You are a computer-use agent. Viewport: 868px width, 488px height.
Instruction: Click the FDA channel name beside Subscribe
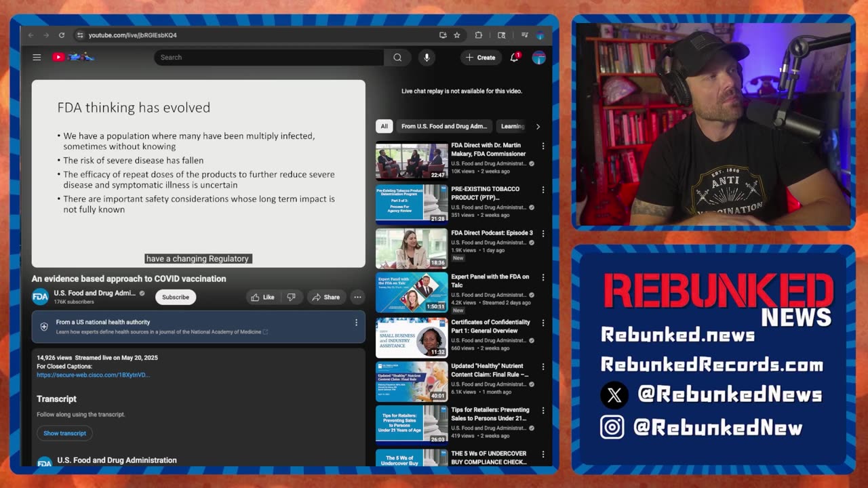click(95, 293)
